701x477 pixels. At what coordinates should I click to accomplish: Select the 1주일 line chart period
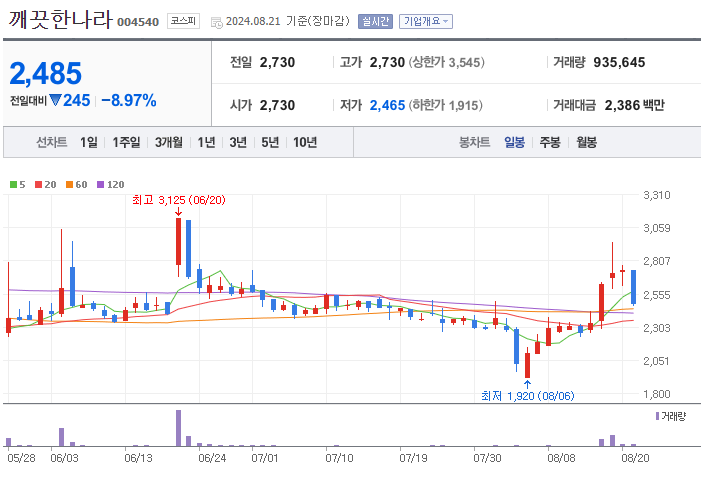[126, 143]
